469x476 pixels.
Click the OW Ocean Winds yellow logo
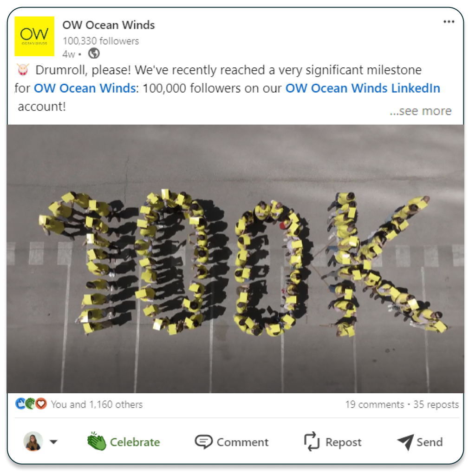[34, 36]
